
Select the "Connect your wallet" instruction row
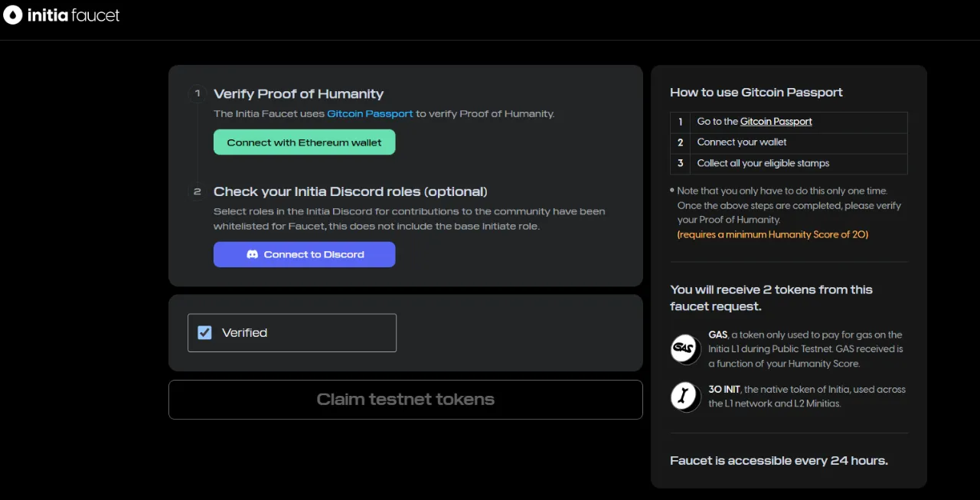pos(741,142)
